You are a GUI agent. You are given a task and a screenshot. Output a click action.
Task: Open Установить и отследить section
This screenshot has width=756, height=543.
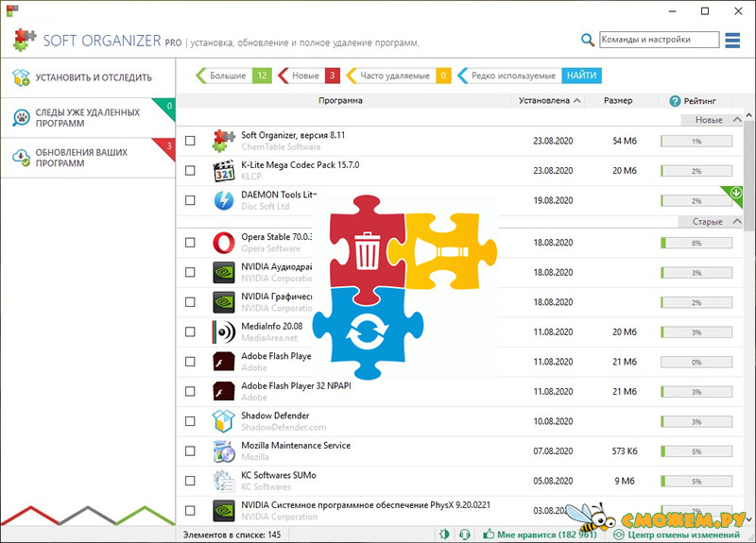(88, 77)
